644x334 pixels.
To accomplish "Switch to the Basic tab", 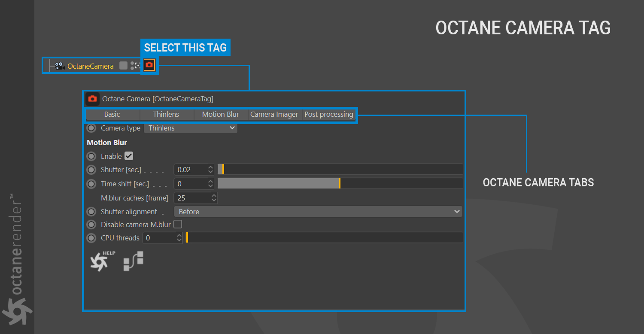I will click(x=112, y=114).
